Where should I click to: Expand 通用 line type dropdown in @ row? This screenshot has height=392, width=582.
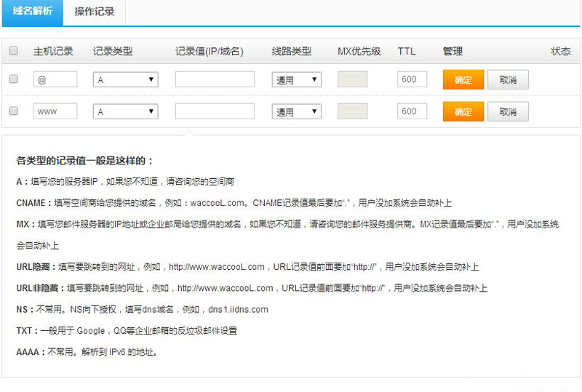point(297,79)
